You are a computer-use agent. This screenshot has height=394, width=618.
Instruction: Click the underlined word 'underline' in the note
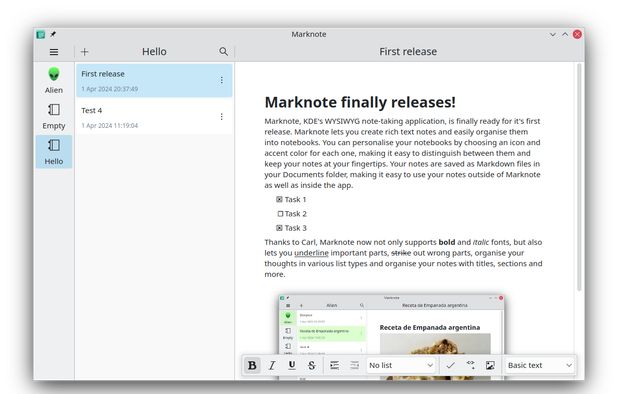coord(311,253)
